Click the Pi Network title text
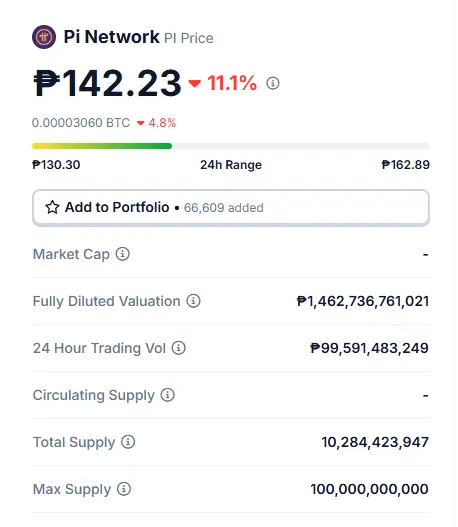This screenshot has height=527, width=458. pyautogui.click(x=112, y=37)
